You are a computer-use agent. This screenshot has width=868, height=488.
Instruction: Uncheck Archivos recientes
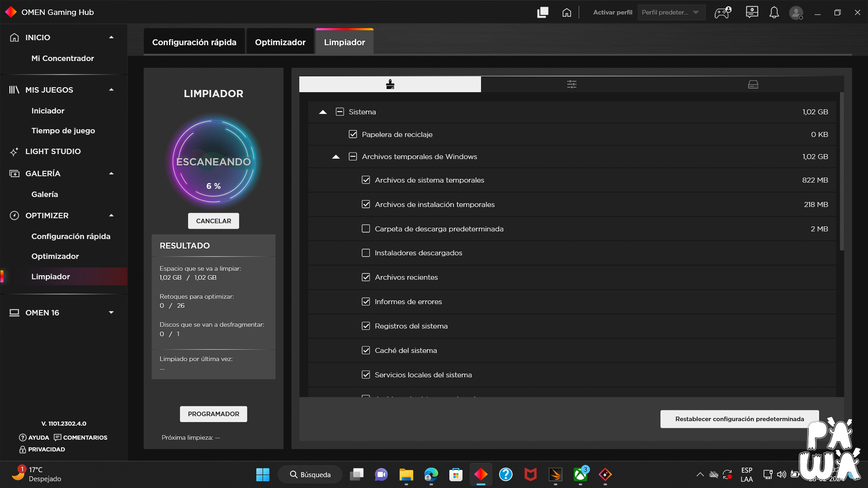(366, 277)
